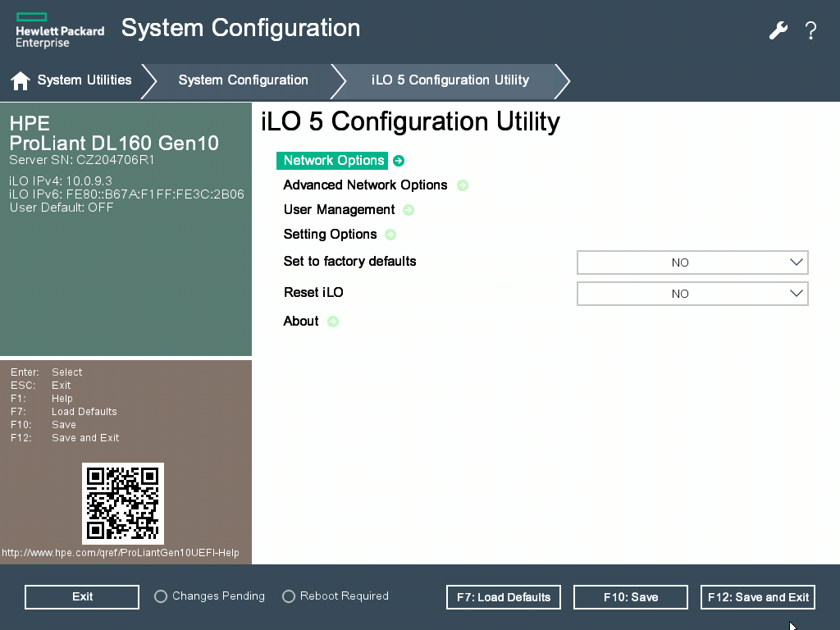Screen dimensions: 840x630
Task: Open User Management entry
Action: 339,209
